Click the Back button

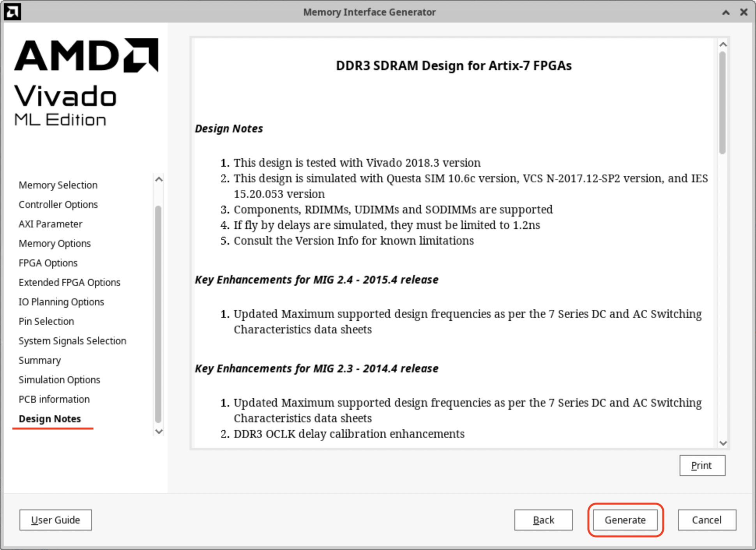543,520
